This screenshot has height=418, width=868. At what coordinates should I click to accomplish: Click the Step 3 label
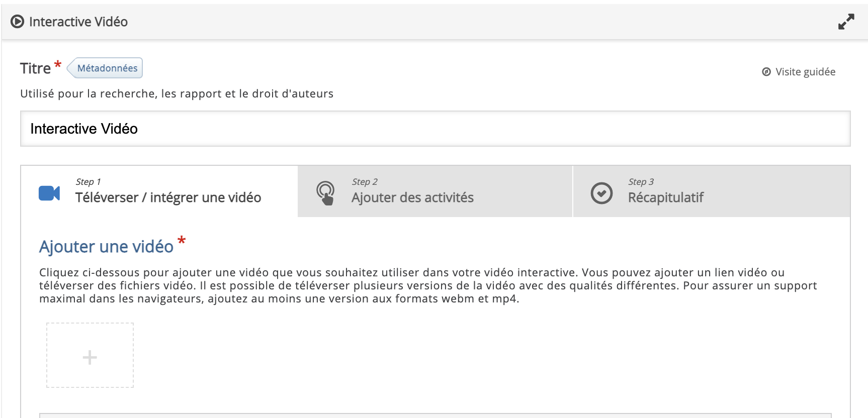pos(641,182)
